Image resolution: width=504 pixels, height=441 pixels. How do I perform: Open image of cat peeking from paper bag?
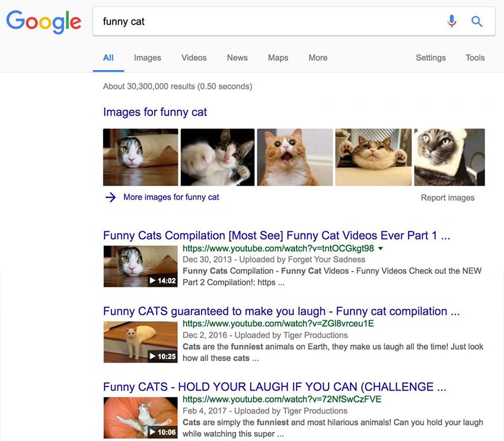pyautogui.click(x=141, y=157)
